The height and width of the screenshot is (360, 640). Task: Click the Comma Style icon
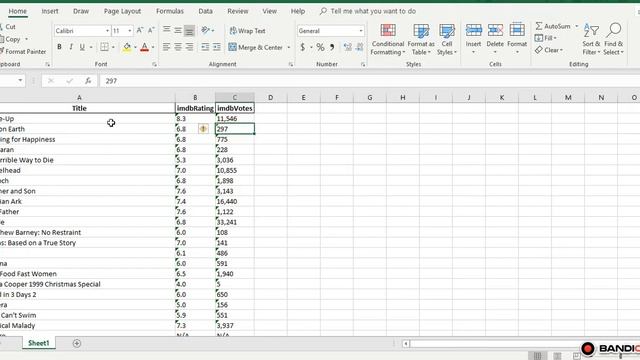point(332,47)
